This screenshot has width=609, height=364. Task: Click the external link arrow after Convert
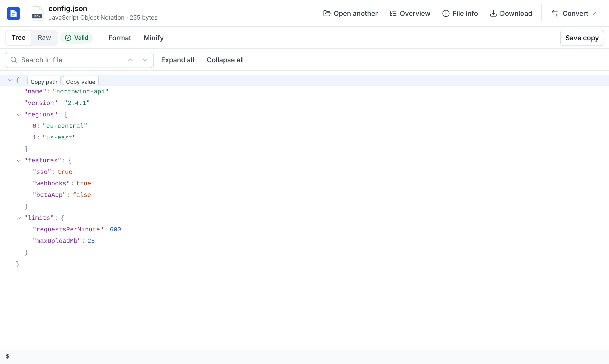tap(595, 13)
